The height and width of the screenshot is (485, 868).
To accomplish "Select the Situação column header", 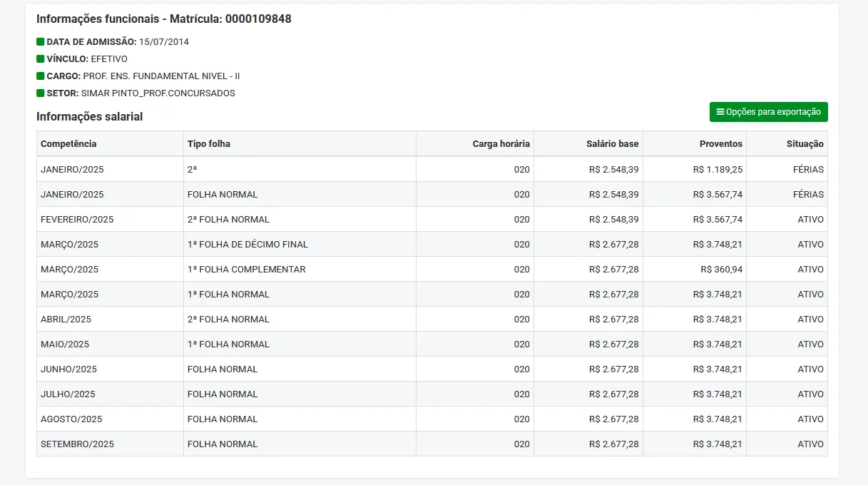I will coord(805,144).
